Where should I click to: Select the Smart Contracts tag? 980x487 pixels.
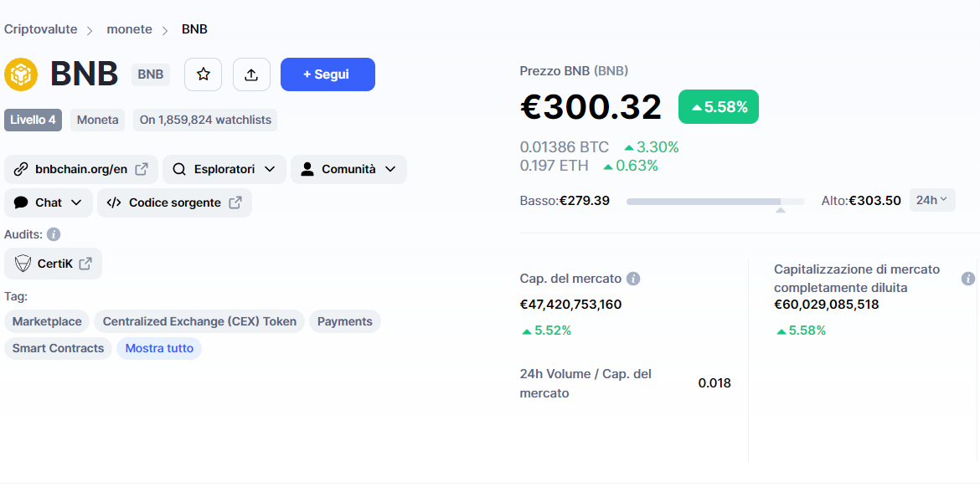(x=58, y=348)
